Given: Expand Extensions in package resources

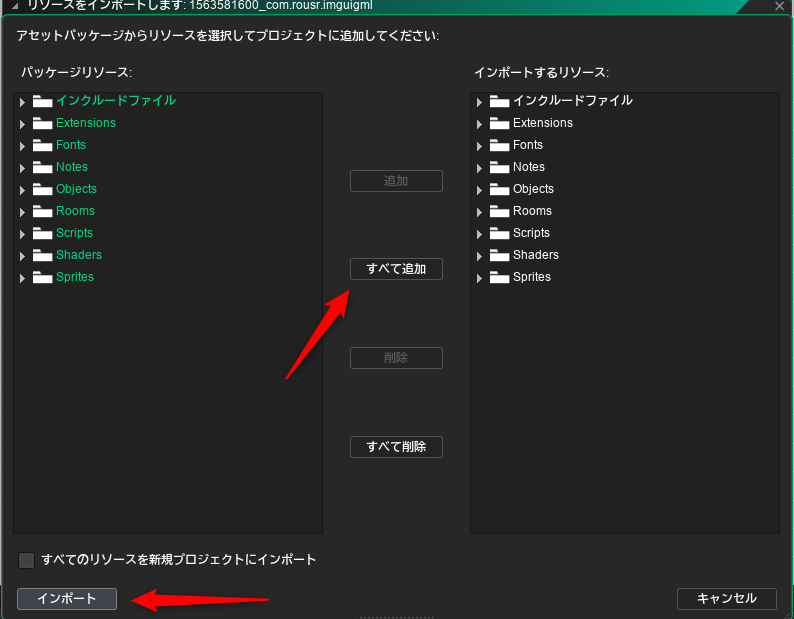Looking at the screenshot, I should tap(22, 124).
